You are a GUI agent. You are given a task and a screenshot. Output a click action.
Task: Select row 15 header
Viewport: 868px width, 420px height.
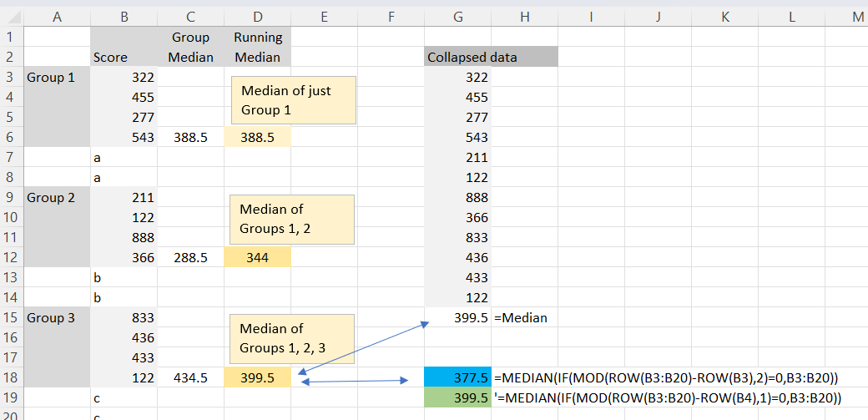click(x=12, y=317)
